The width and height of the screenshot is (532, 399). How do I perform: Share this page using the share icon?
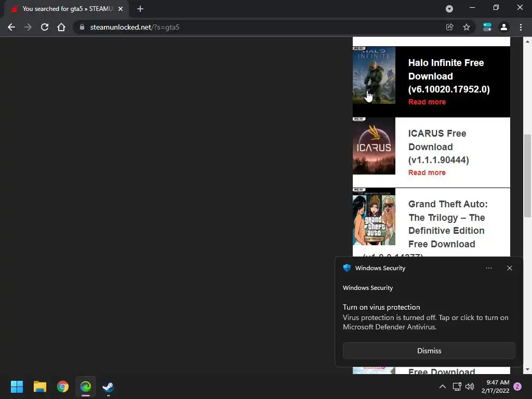point(449,27)
